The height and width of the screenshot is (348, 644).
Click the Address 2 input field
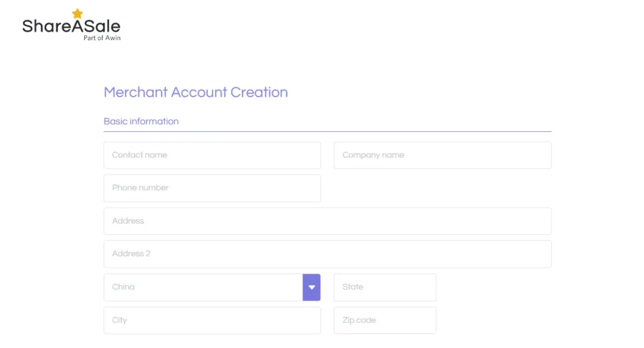pyautogui.click(x=327, y=254)
